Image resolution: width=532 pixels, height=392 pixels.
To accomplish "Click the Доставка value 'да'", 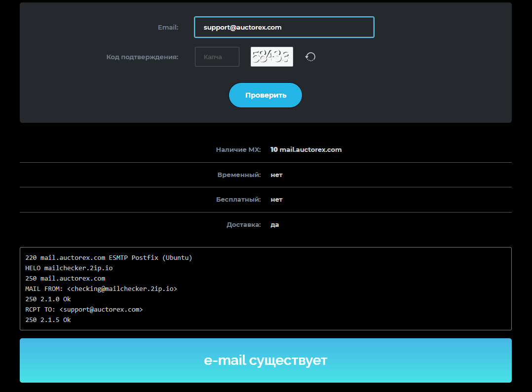I will point(275,224).
